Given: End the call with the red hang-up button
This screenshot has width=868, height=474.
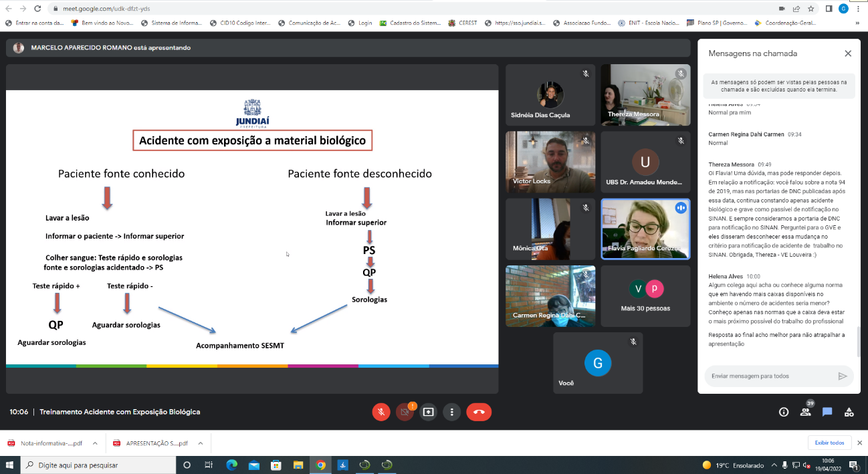Looking at the screenshot, I should pos(479,412).
